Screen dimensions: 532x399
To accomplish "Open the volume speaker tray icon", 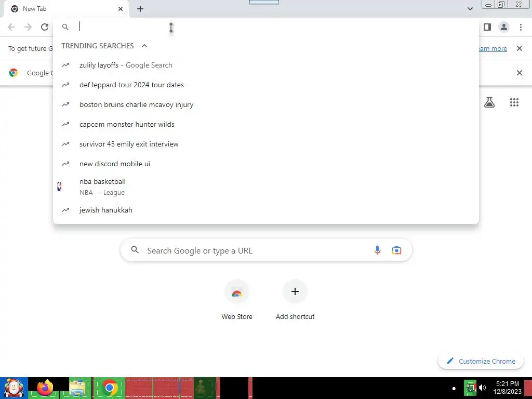I will (483, 388).
